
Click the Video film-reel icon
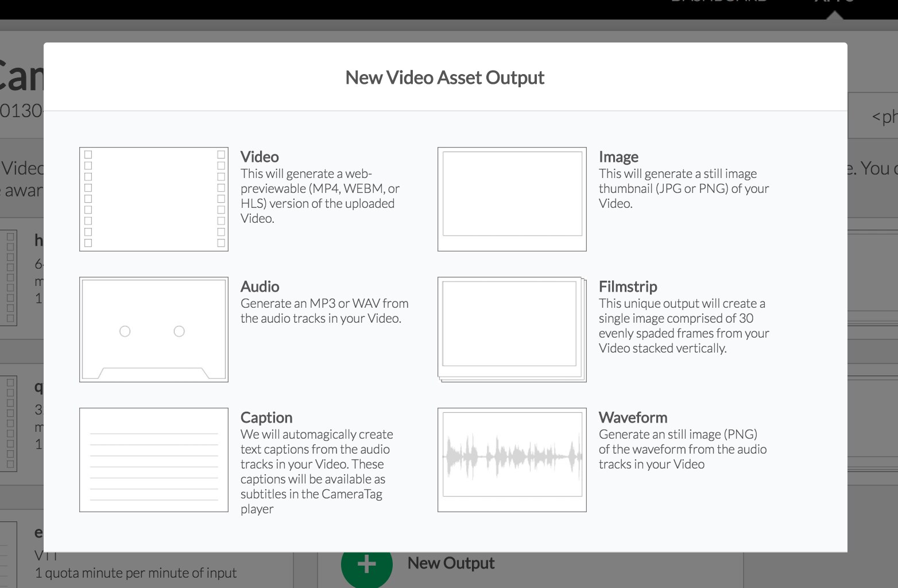(x=153, y=199)
